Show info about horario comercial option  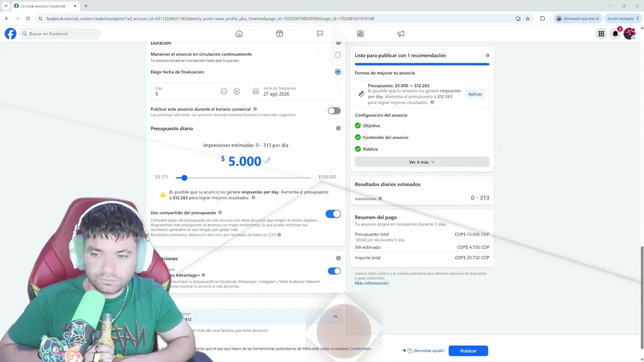(x=255, y=109)
